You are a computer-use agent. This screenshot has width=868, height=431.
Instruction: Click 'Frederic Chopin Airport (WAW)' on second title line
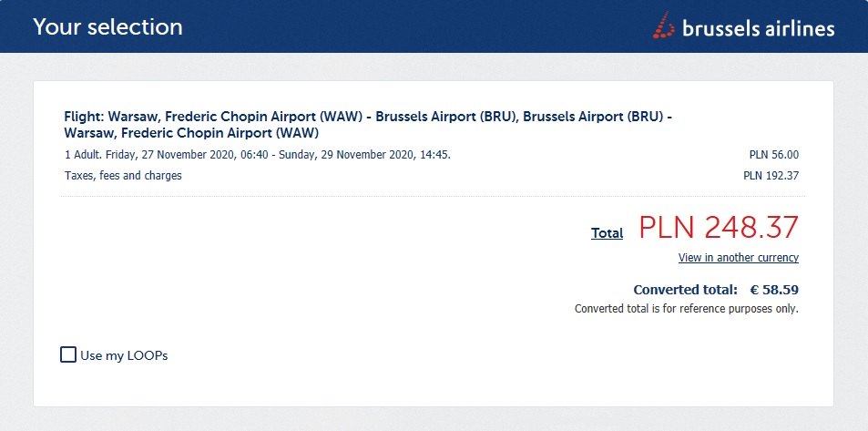(220, 133)
